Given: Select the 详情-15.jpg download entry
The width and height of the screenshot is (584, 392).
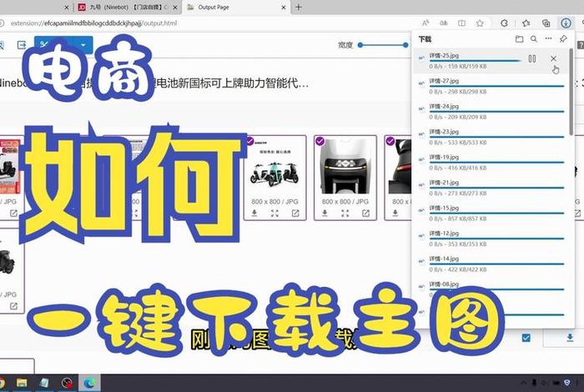Looking at the screenshot, I should tap(491, 213).
